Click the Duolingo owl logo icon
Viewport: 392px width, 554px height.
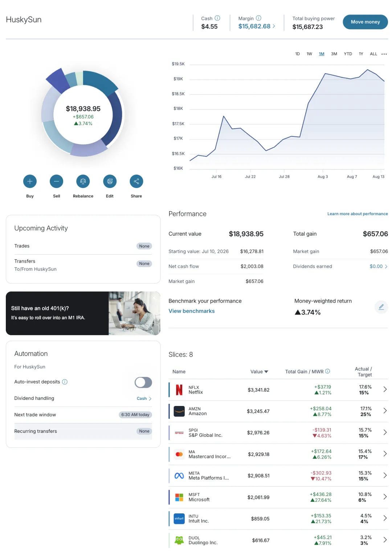point(179,540)
